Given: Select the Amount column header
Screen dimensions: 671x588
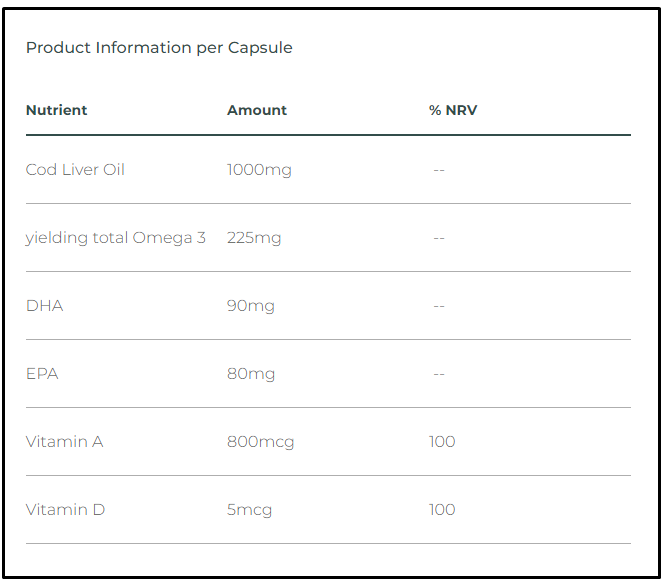Looking at the screenshot, I should [257, 110].
